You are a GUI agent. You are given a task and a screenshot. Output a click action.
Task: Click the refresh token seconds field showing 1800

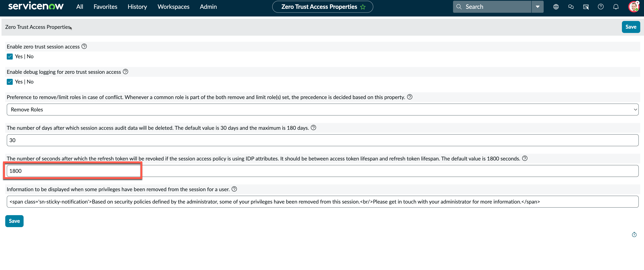[323, 171]
